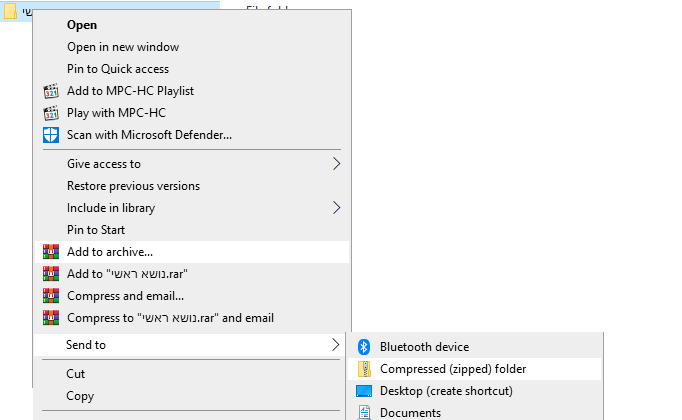
Task: Click the zipped folder icon in Send to
Action: [364, 369]
